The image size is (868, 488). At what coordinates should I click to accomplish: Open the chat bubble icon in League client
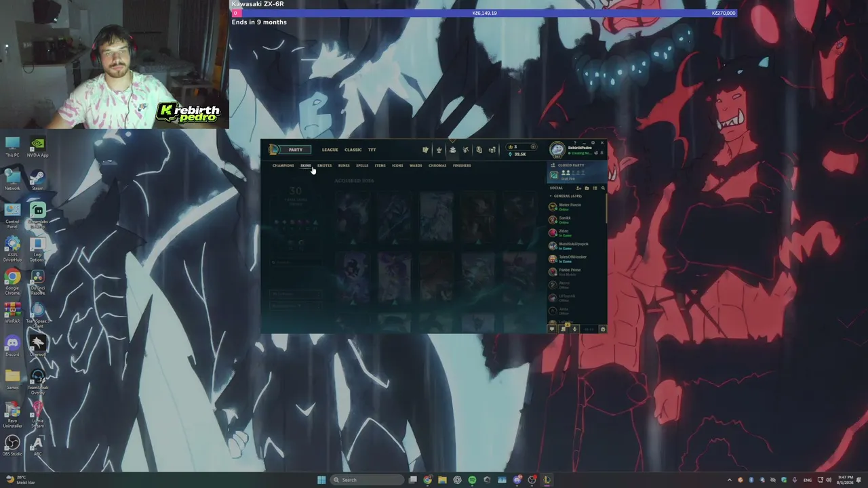(552, 329)
